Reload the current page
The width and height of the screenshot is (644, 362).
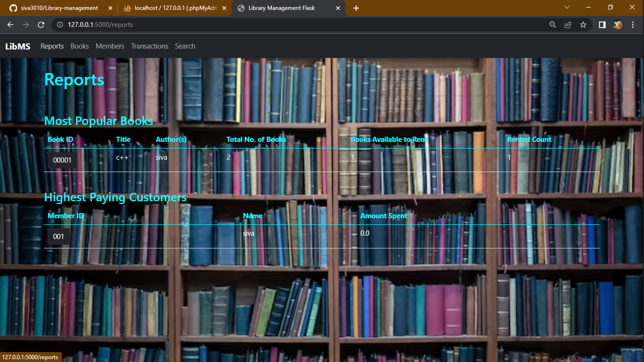[41, 25]
